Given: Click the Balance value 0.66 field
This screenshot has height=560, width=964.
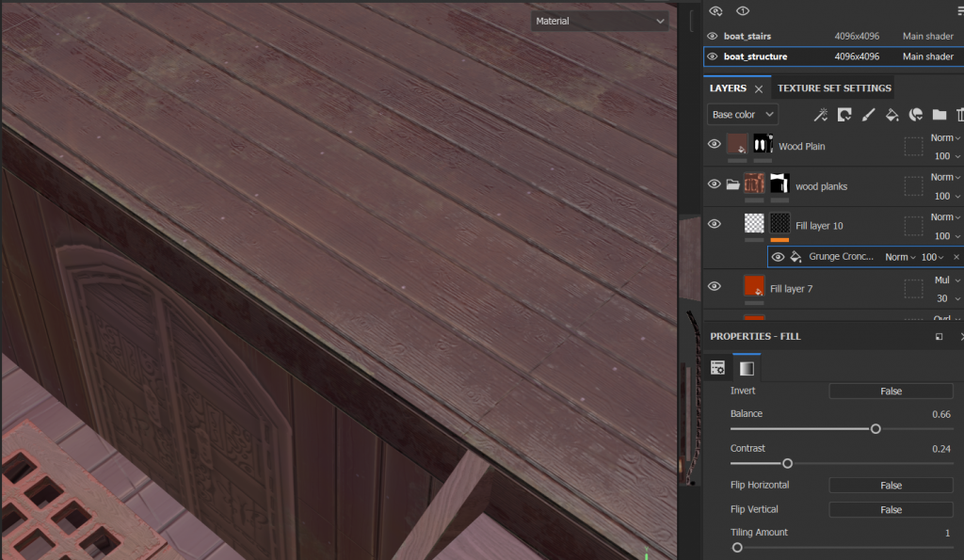Looking at the screenshot, I should point(941,414).
